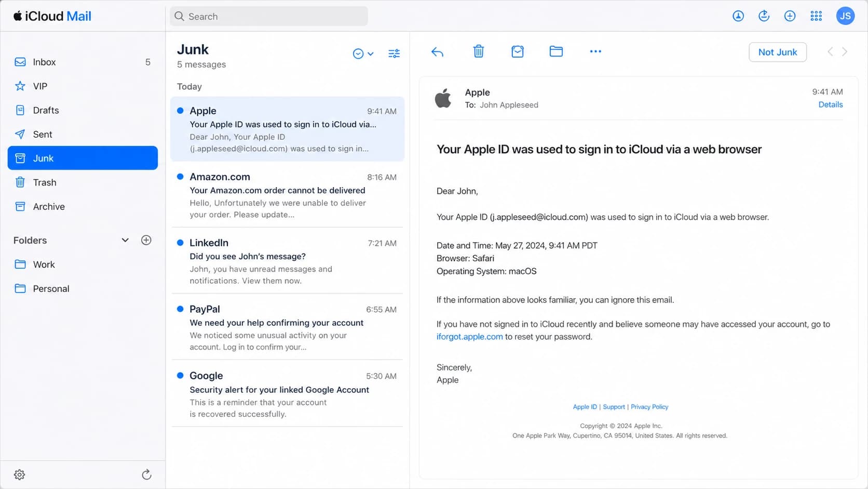This screenshot has height=489, width=868.
Task: Click the Search field
Action: pos(269,16)
